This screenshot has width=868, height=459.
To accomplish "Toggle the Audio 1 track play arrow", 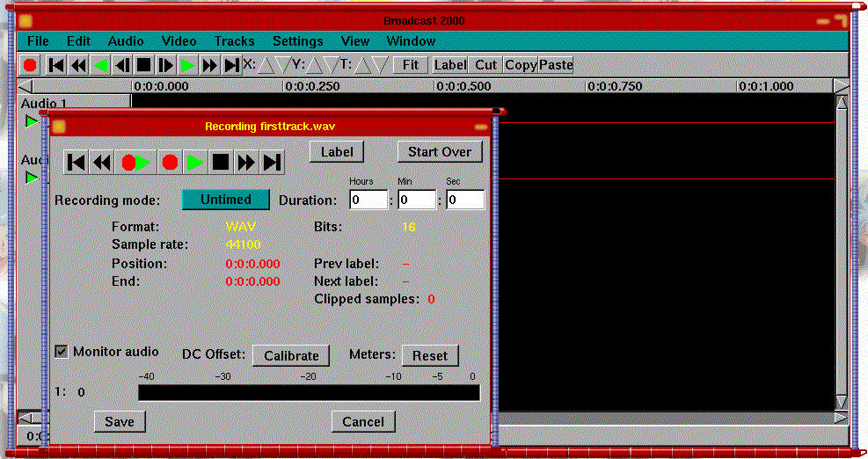I will pos(32,121).
